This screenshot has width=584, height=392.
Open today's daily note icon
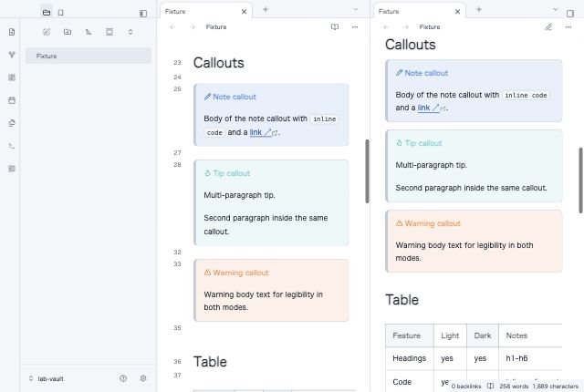click(12, 100)
